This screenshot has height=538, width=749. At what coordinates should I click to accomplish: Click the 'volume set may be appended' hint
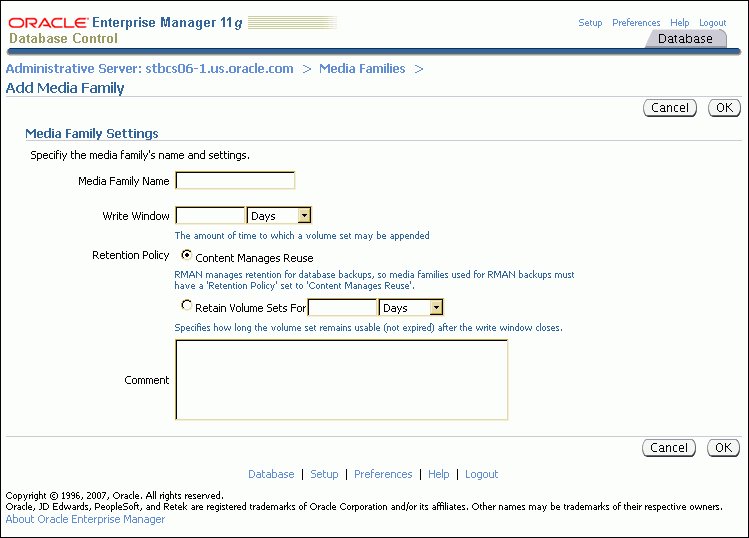pyautogui.click(x=302, y=236)
